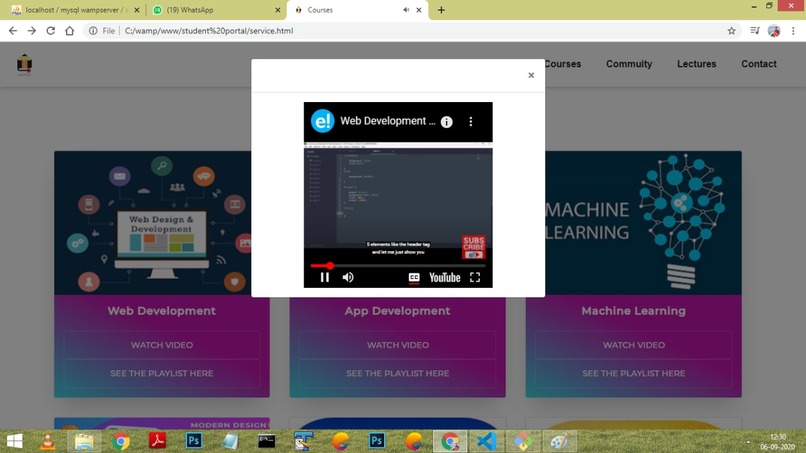Open the video info icon
Image resolution: width=806 pixels, height=453 pixels.
point(447,122)
